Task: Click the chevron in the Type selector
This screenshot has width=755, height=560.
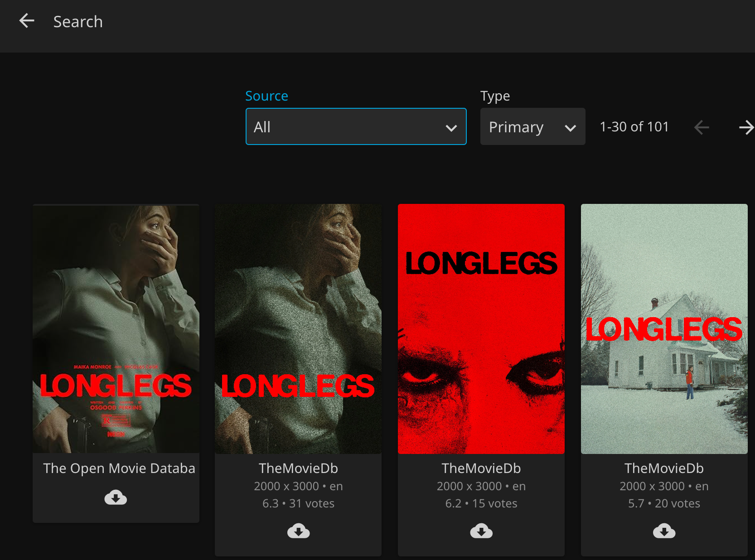Action: tap(570, 128)
